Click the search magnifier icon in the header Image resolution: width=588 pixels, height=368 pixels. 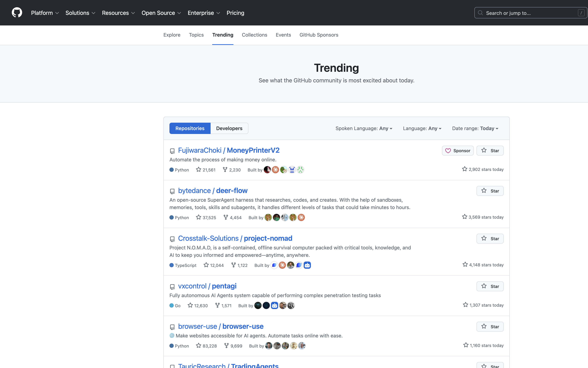click(480, 13)
